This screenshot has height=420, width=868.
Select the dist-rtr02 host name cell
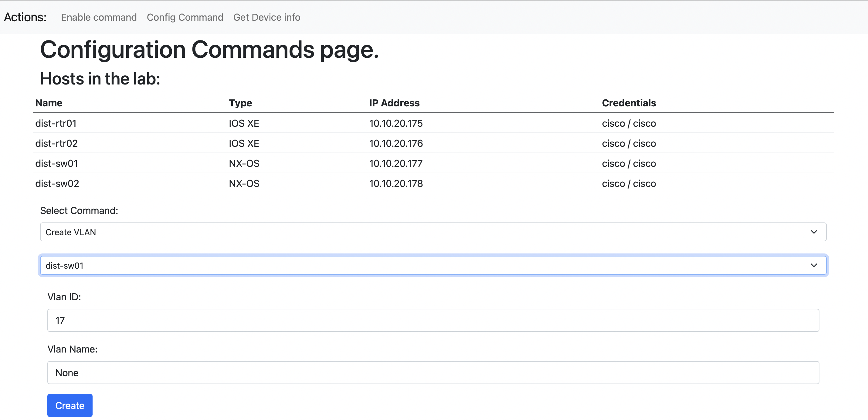pos(56,143)
